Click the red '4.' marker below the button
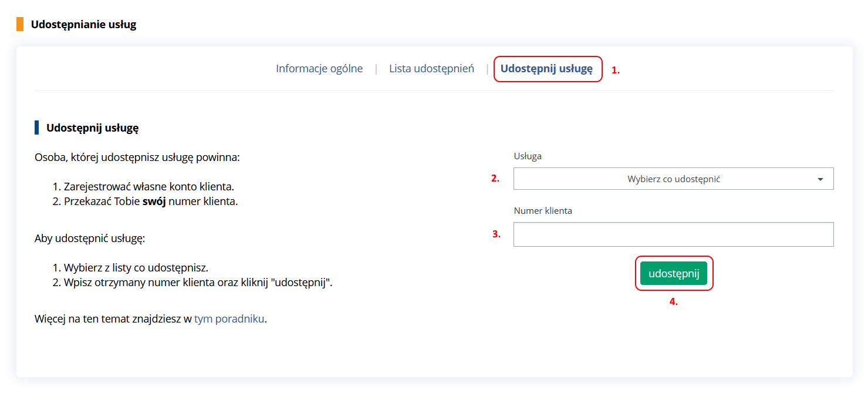The width and height of the screenshot is (868, 396). (x=674, y=302)
